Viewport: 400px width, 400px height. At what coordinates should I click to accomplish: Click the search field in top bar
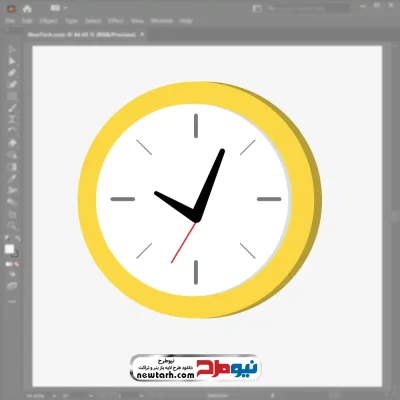[x=308, y=8]
